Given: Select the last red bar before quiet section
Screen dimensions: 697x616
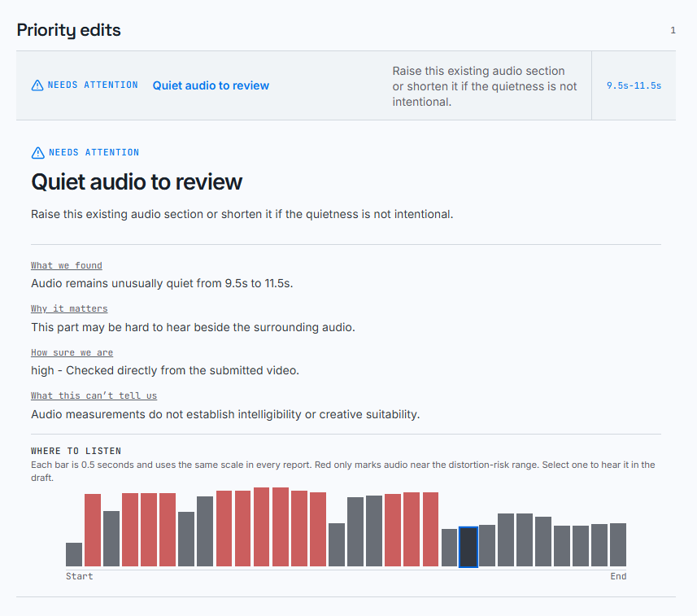Looking at the screenshot, I should click(430, 529).
